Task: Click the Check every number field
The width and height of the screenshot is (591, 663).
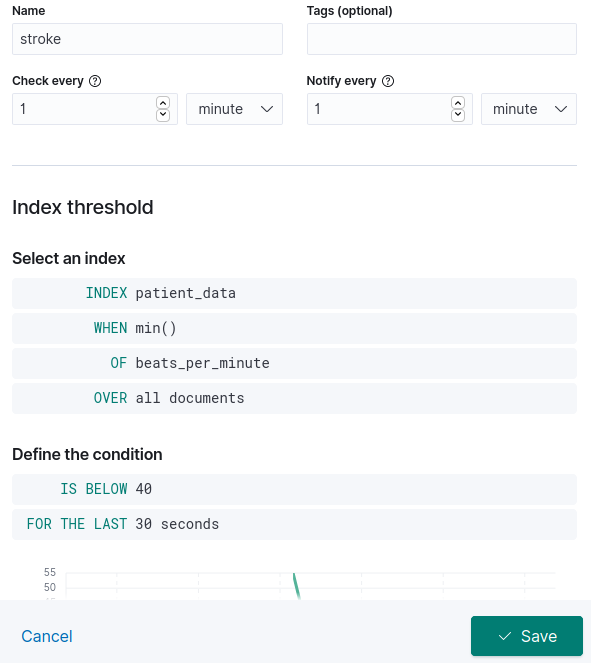Action: 84,109
